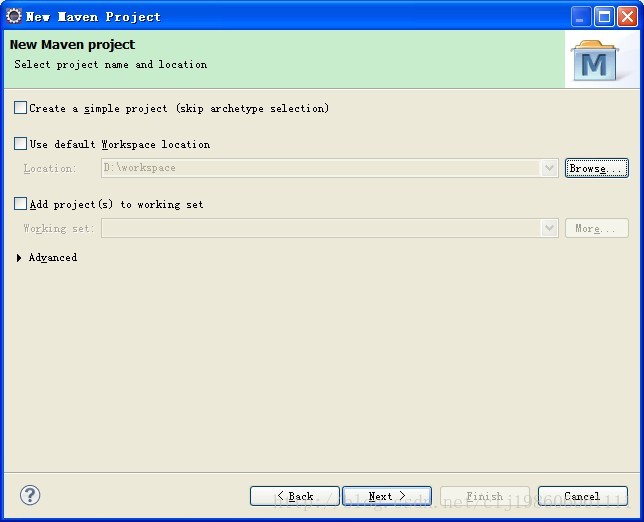Click 'Select project name and location' text
The width and height of the screenshot is (644, 522).
(110, 64)
